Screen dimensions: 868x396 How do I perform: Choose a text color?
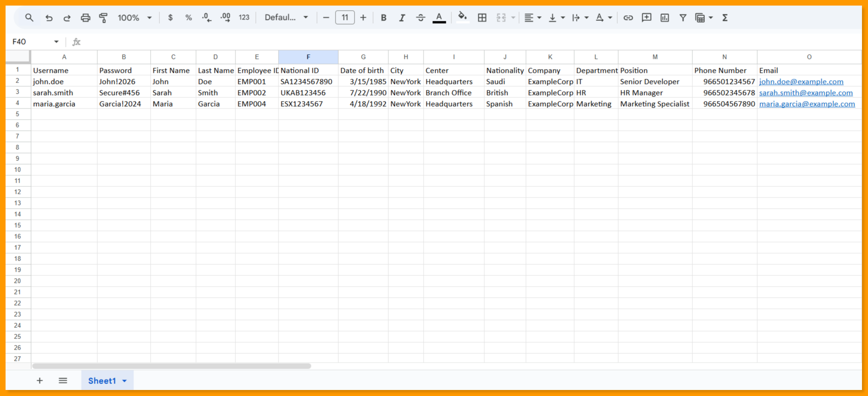pos(439,18)
